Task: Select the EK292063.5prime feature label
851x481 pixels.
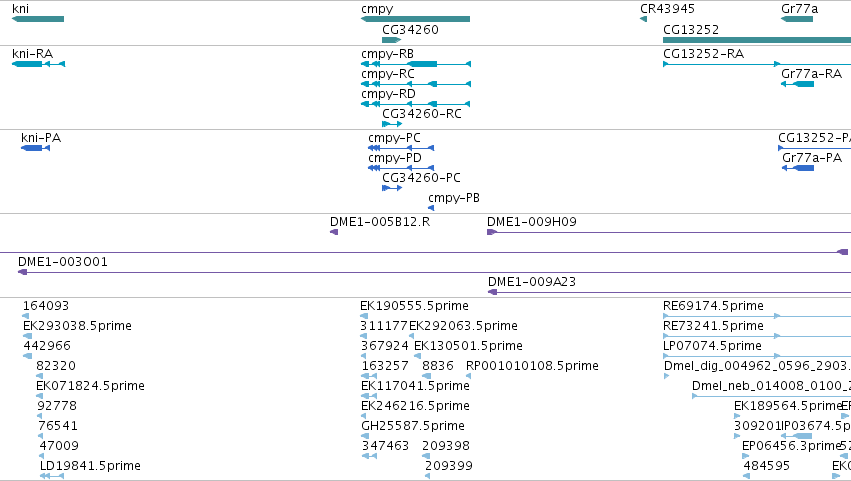Action: click(463, 326)
